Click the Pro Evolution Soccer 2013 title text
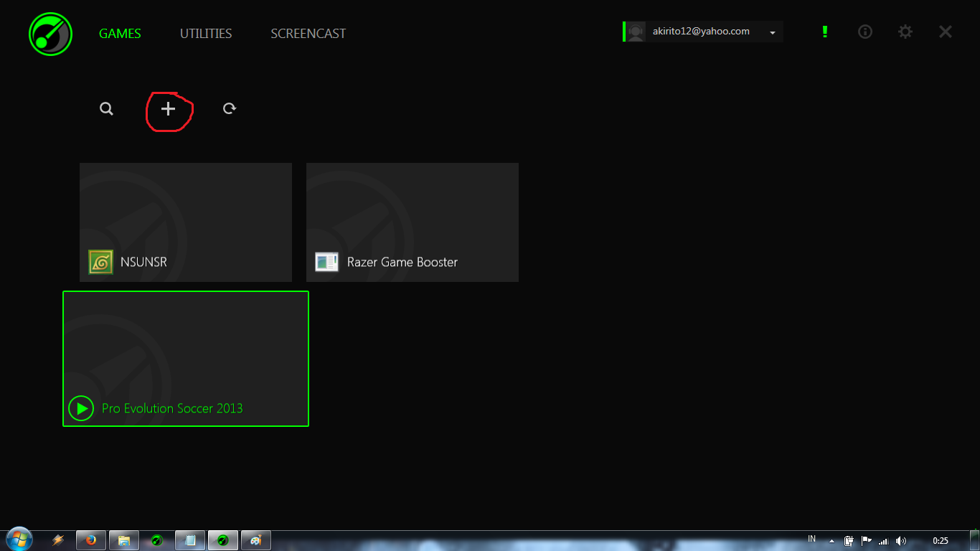Image resolution: width=980 pixels, height=551 pixels. [x=172, y=408]
